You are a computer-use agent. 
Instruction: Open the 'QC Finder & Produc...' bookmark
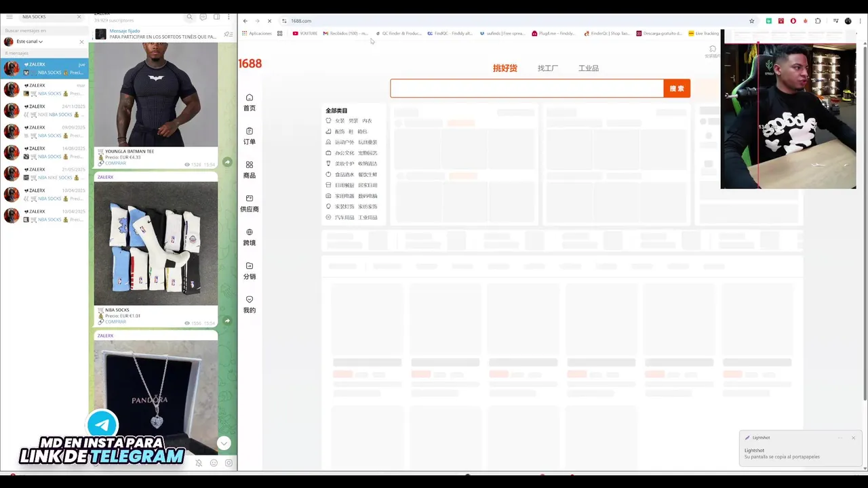[399, 33]
